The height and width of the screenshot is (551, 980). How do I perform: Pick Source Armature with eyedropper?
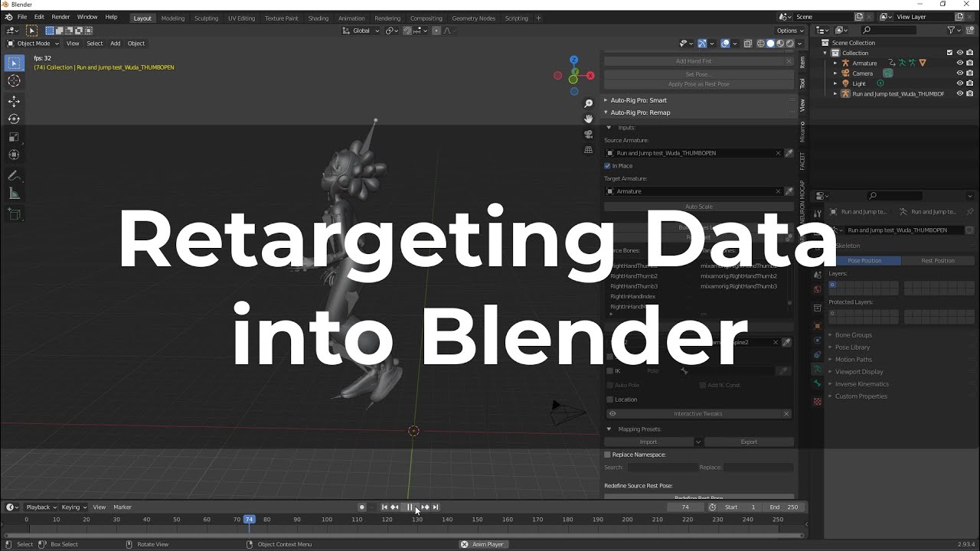click(789, 153)
